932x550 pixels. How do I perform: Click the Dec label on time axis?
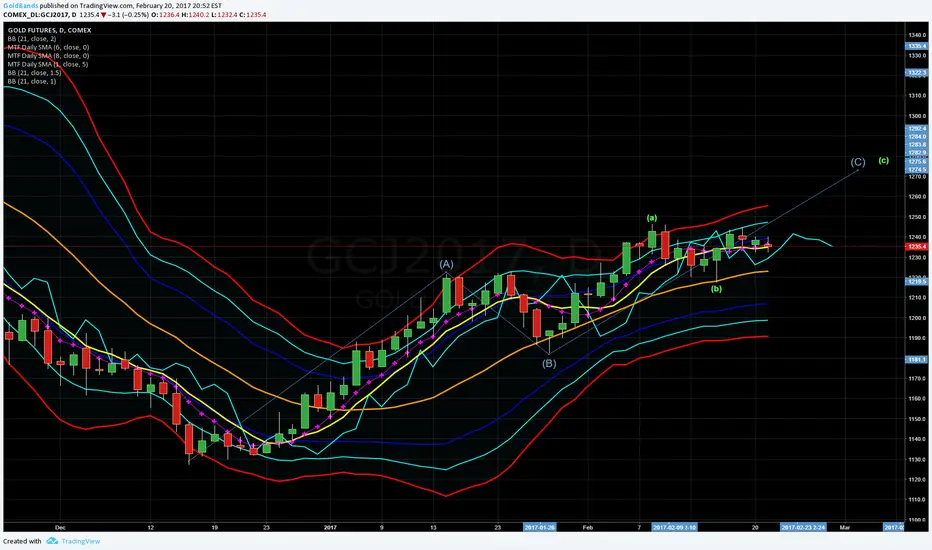point(59,527)
